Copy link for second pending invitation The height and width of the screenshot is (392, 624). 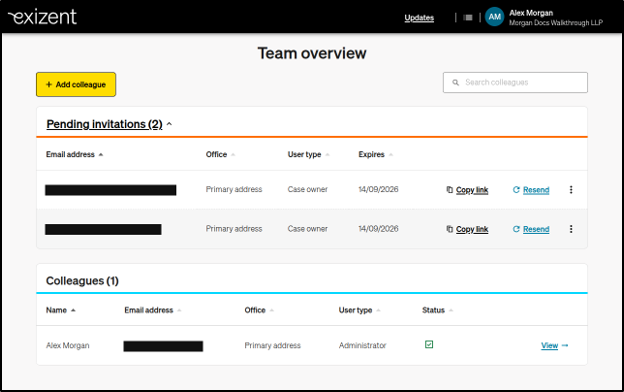tap(467, 229)
